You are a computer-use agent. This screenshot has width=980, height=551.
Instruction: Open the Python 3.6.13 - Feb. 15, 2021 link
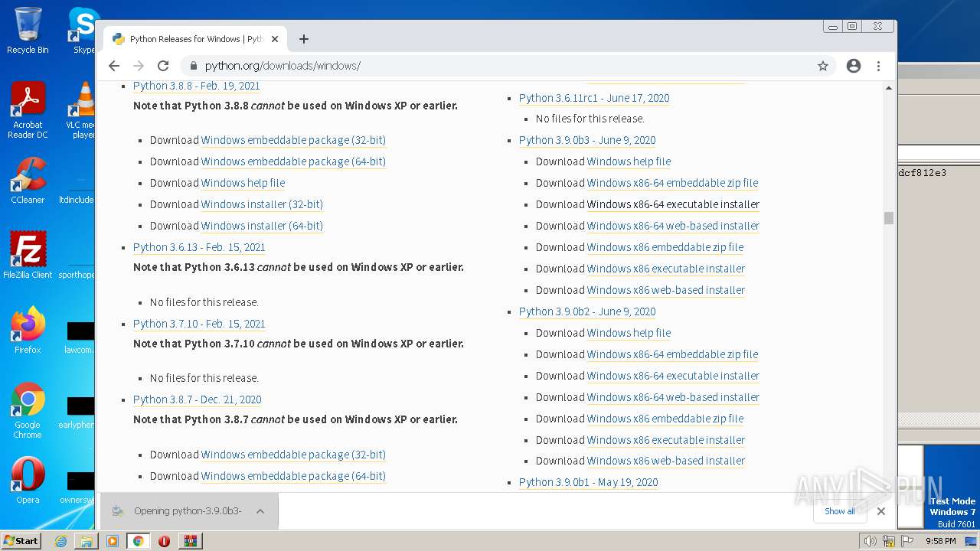pyautogui.click(x=199, y=247)
